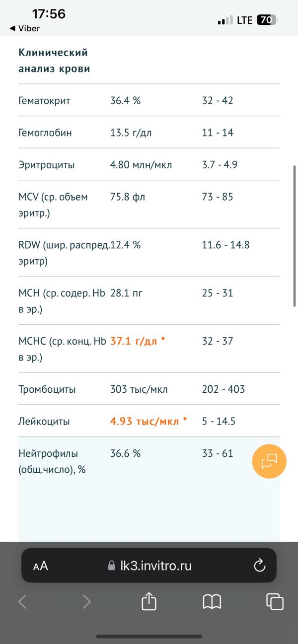
Task: Tap the orange chat support bubble
Action: coord(269,461)
